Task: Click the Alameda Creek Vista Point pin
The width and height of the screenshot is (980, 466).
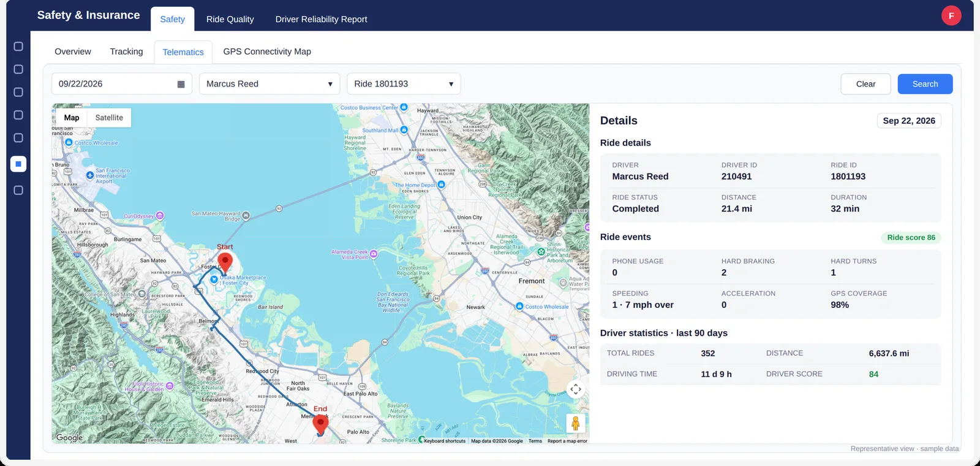Action: click(x=374, y=254)
